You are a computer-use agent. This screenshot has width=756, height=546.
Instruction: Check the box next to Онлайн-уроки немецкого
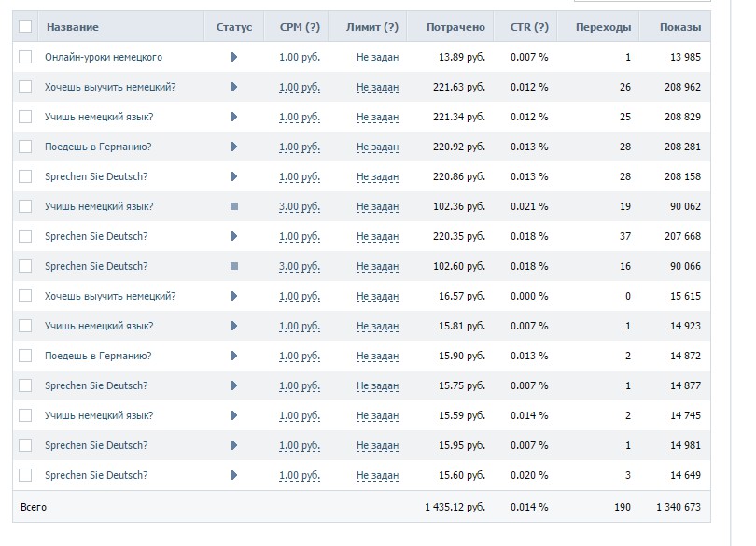pyautogui.click(x=25, y=57)
